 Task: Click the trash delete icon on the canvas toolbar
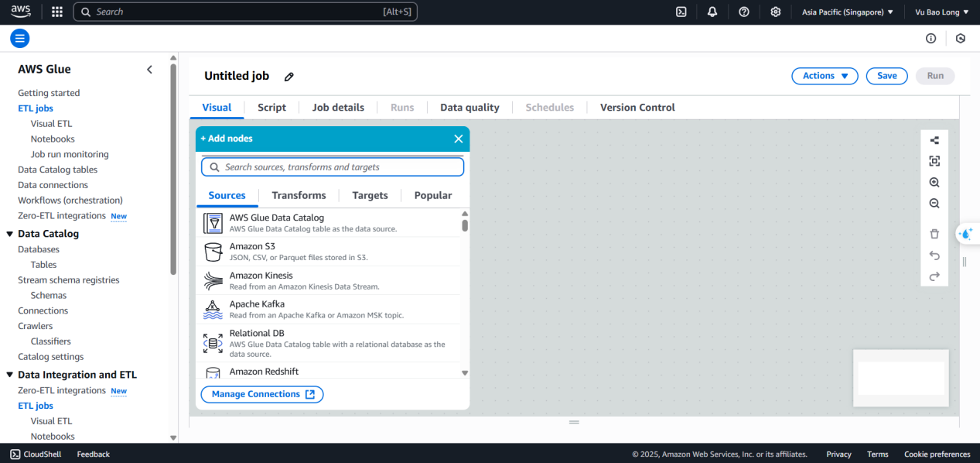point(934,234)
